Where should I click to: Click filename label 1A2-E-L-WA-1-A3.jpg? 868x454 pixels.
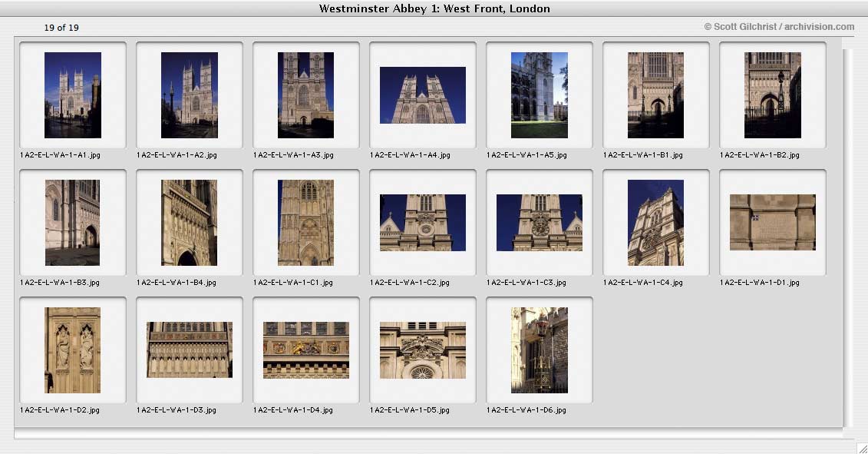pos(293,155)
